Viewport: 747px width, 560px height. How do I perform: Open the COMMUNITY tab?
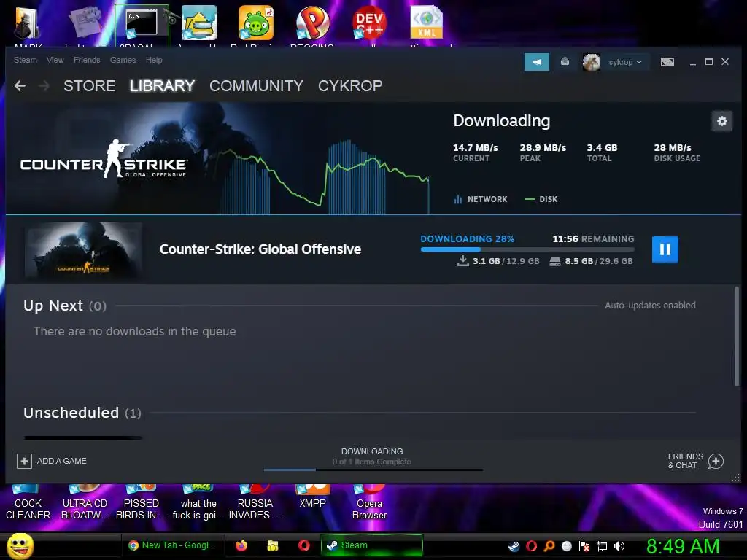[256, 86]
